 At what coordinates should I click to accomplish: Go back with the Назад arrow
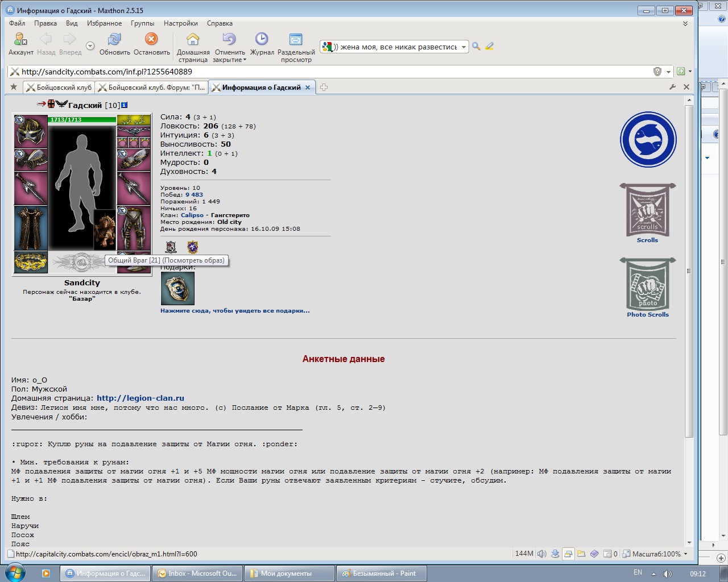click(x=45, y=39)
